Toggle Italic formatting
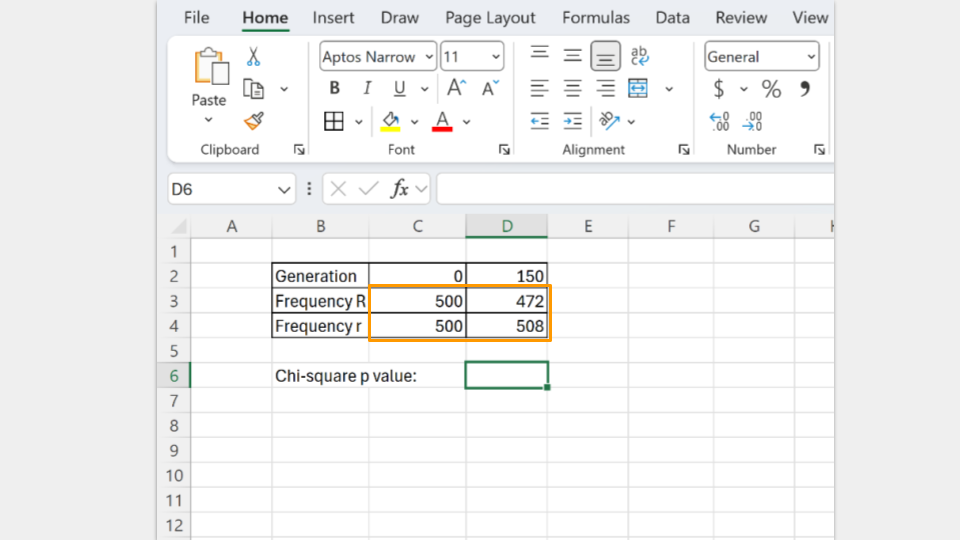Screen dimensions: 960x540 pos(367,88)
